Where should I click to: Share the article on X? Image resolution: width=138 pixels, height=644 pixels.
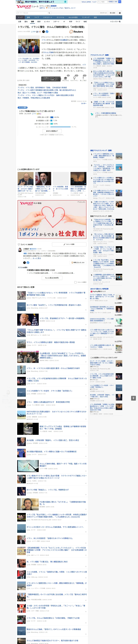(44, 32)
